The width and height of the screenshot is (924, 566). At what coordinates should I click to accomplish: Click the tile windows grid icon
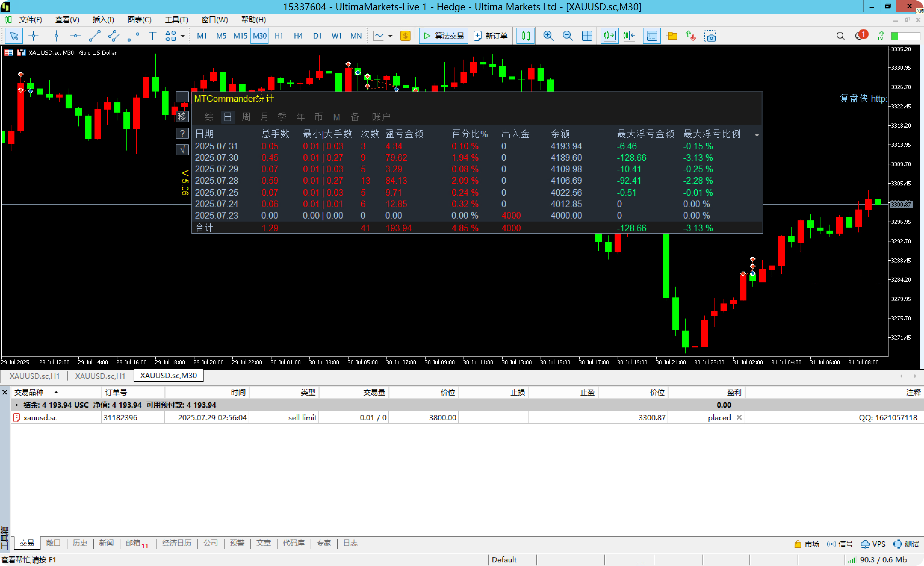(587, 36)
